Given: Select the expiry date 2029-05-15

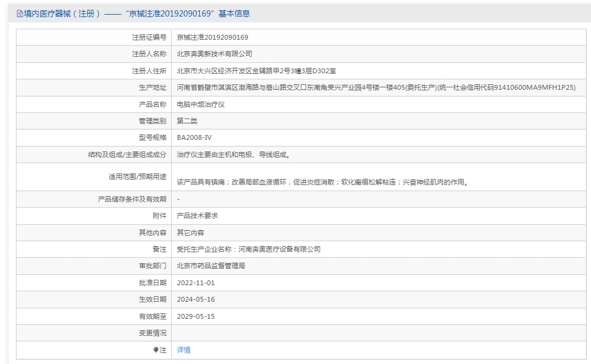Looking at the screenshot, I should coord(196,316).
